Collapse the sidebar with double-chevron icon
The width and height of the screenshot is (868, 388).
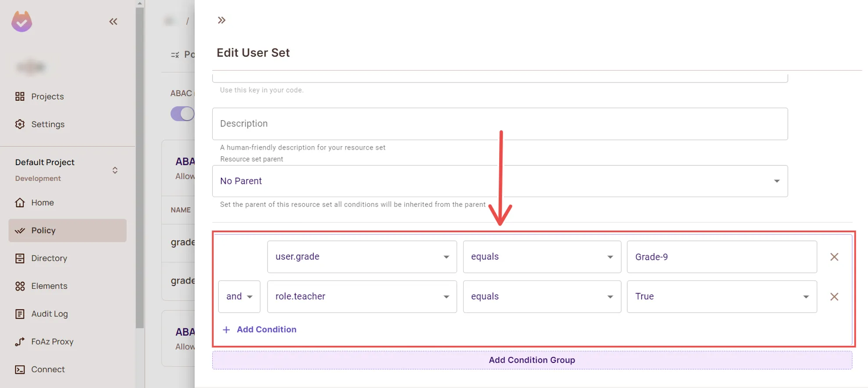click(113, 22)
